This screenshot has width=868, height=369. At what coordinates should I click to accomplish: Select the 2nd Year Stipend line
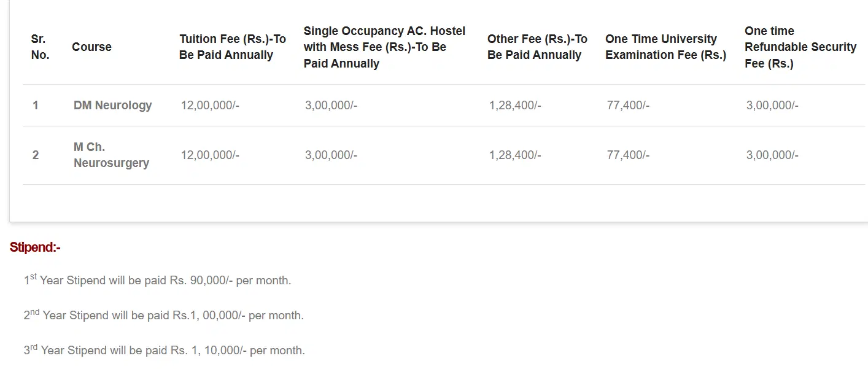click(163, 316)
